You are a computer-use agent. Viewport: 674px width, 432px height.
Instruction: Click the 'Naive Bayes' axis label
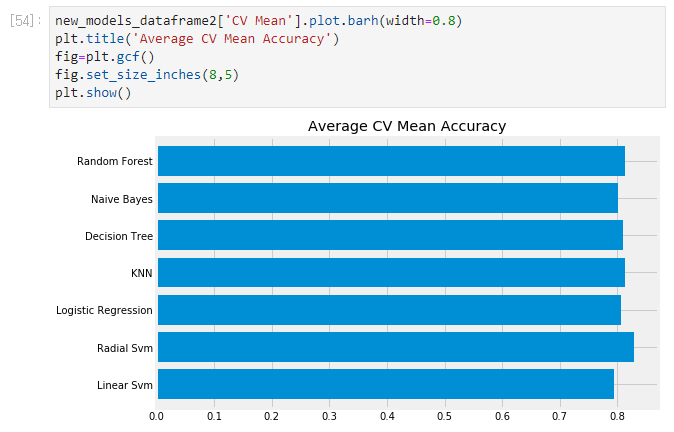(x=122, y=199)
